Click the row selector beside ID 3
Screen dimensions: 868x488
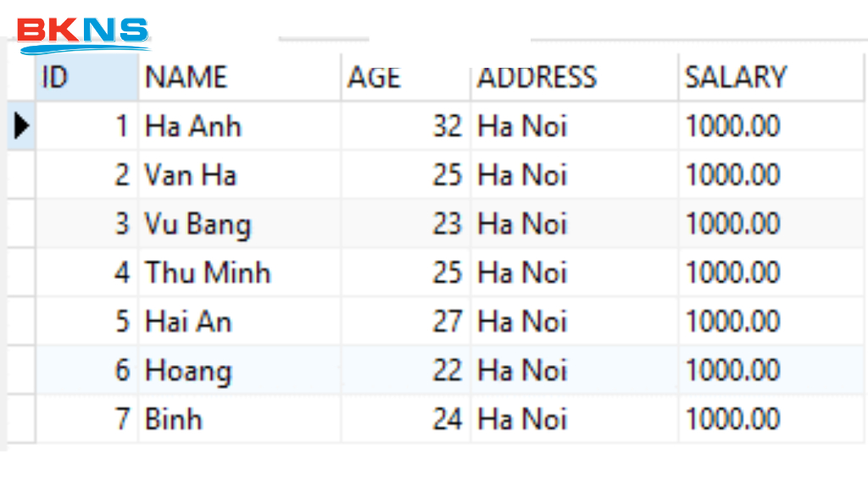click(21, 225)
